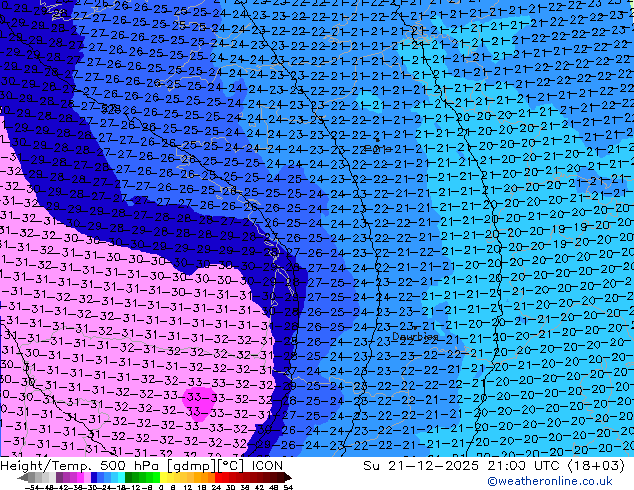Select the bright magenta legend swatch
This screenshot has width=634, height=490.
click(x=80, y=477)
